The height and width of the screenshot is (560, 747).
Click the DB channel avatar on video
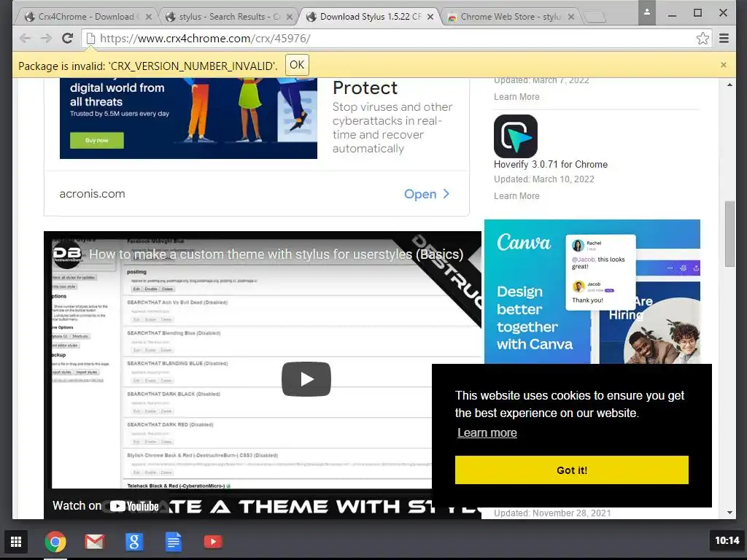click(67, 254)
